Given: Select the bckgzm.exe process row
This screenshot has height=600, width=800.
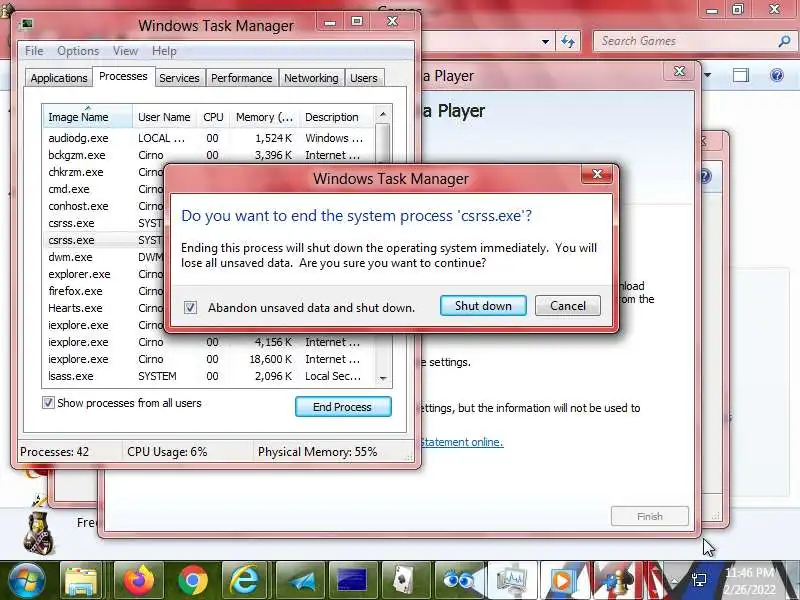Looking at the screenshot, I should [209, 155].
